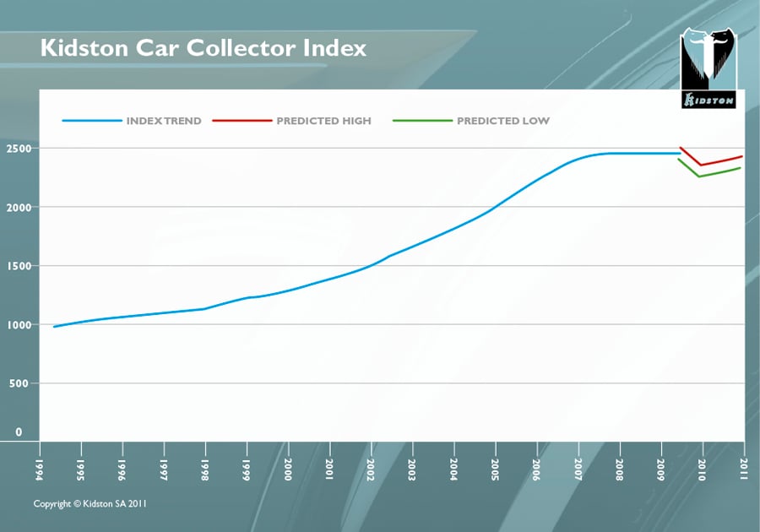Image resolution: width=760 pixels, height=532 pixels.
Task: Click the x-axis year label '2006'
Action: click(535, 470)
